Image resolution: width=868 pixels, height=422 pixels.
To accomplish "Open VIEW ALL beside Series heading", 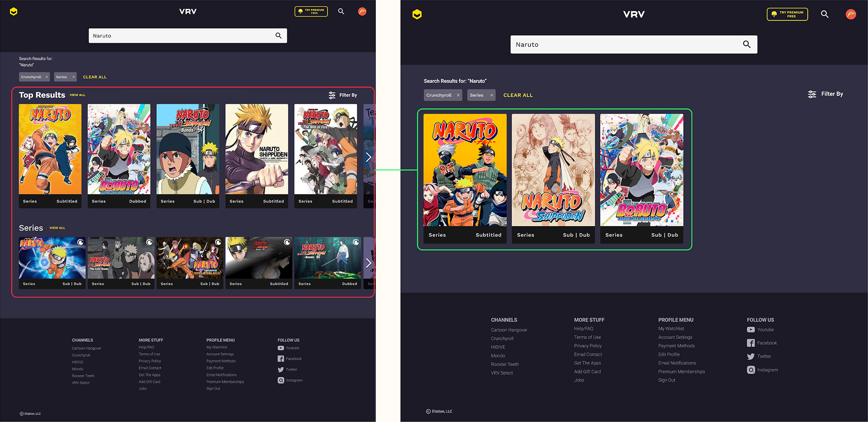I will point(57,228).
